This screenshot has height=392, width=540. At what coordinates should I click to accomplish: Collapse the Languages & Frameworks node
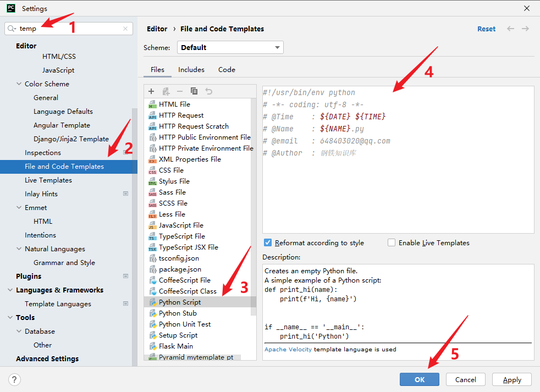10,290
